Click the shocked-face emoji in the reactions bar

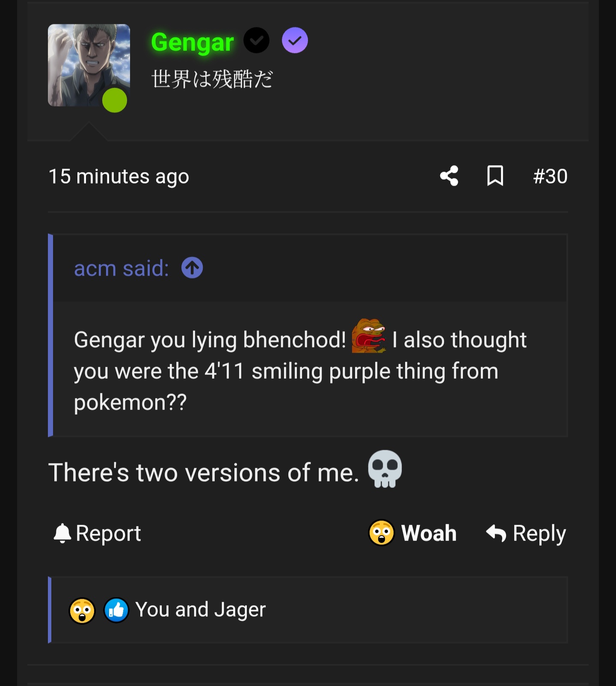click(82, 611)
